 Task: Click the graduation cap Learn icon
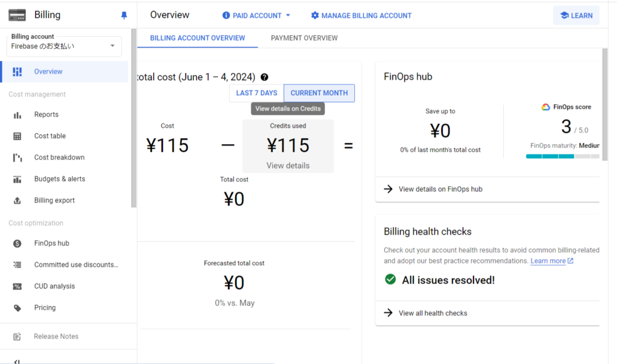pos(564,15)
